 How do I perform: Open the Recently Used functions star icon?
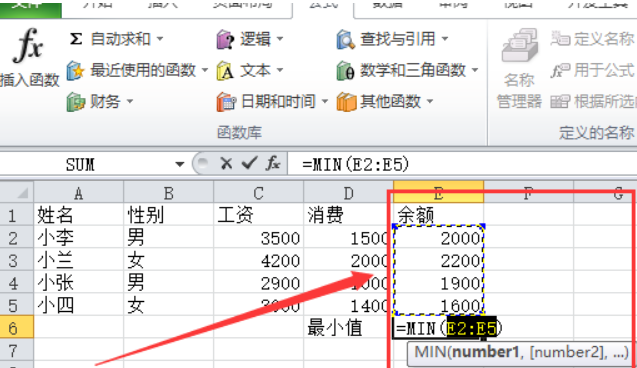point(75,70)
